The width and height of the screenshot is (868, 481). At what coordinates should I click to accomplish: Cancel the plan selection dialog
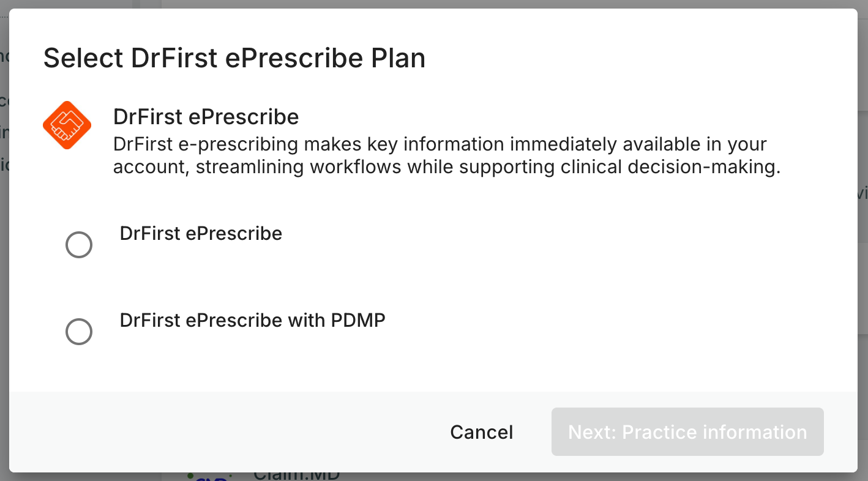482,432
